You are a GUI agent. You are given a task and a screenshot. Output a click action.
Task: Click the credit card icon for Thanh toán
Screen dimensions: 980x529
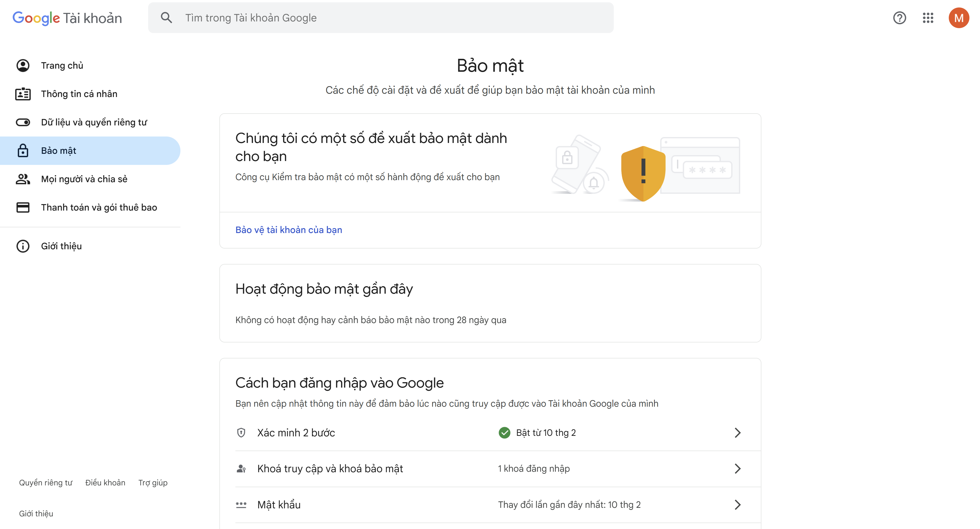click(x=23, y=207)
